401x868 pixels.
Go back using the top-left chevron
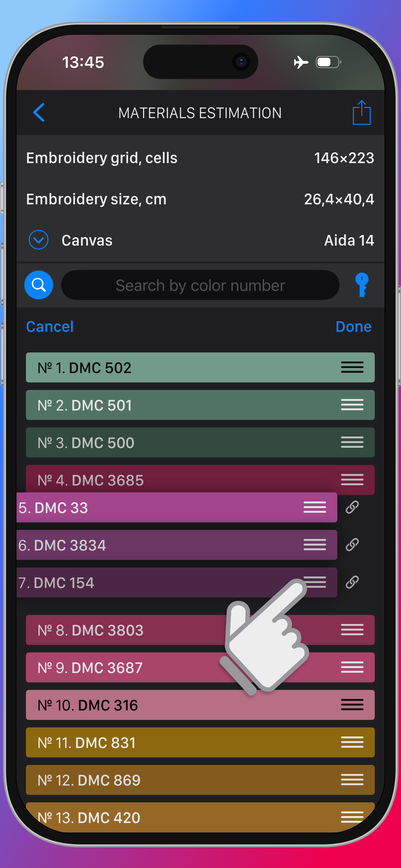[x=39, y=112]
